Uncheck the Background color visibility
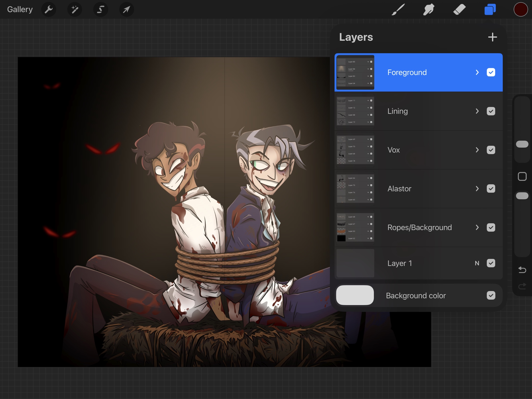The width and height of the screenshot is (532, 399). pos(491,295)
